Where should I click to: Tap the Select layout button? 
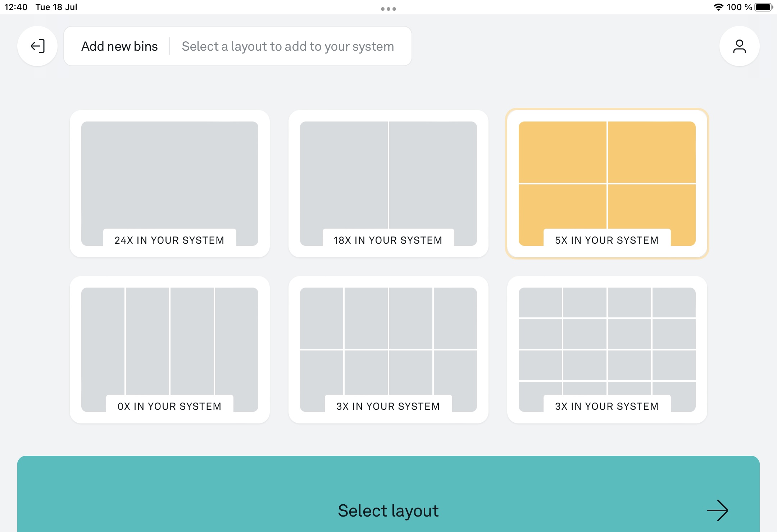pyautogui.click(x=388, y=494)
